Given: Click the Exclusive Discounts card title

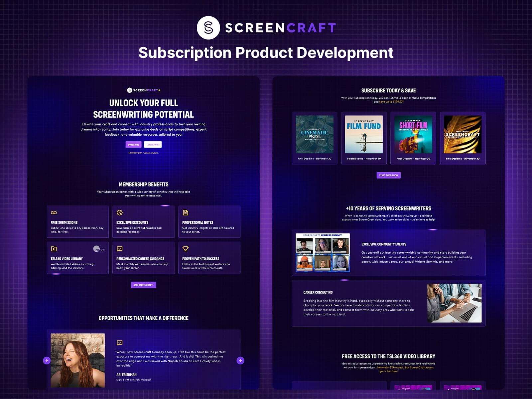Looking at the screenshot, I should [132, 222].
